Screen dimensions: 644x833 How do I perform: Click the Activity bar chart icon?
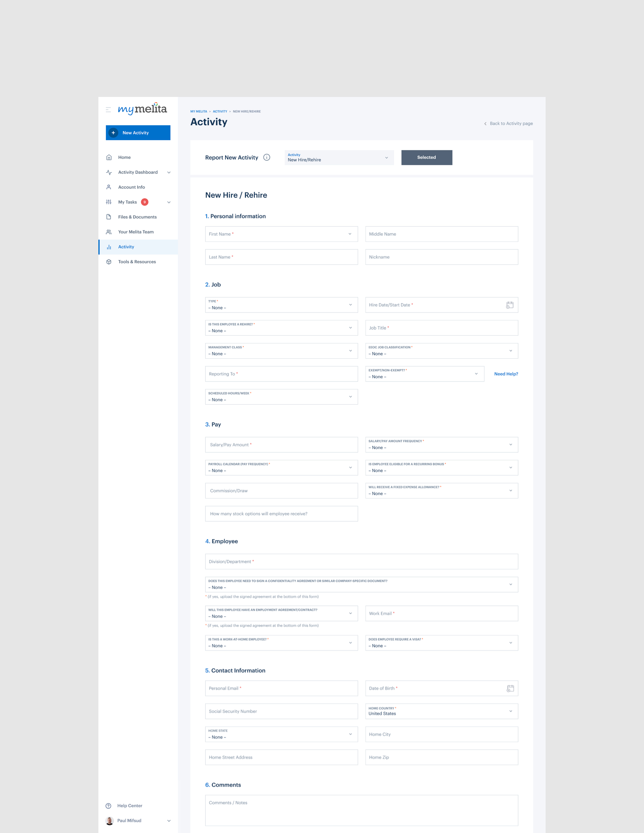tap(109, 247)
